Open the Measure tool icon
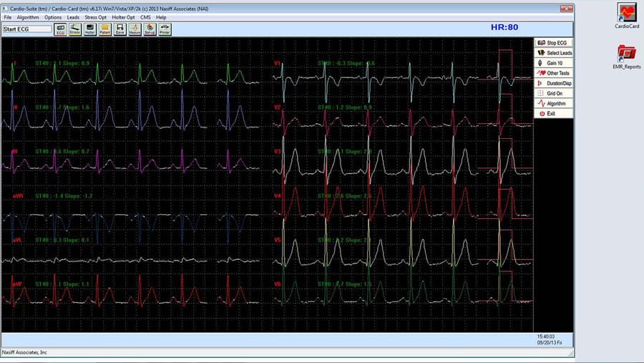This screenshot has width=644, height=363. point(135,29)
